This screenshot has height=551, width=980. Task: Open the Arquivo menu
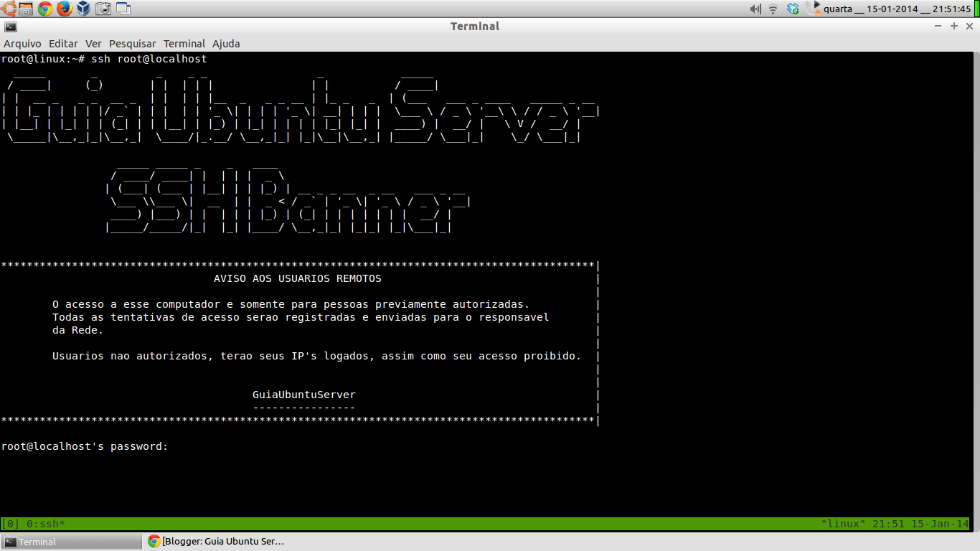click(x=22, y=43)
